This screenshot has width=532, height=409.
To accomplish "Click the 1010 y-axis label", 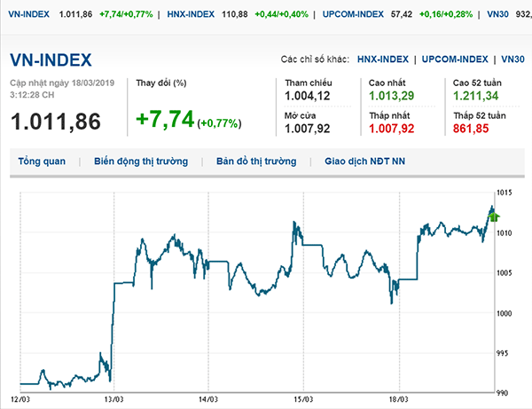I will click(x=505, y=233).
